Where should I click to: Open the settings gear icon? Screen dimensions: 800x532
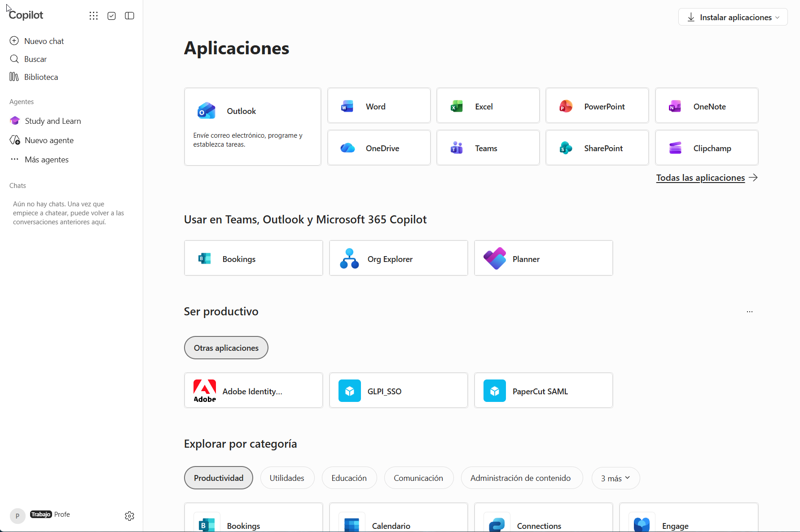[x=130, y=516]
